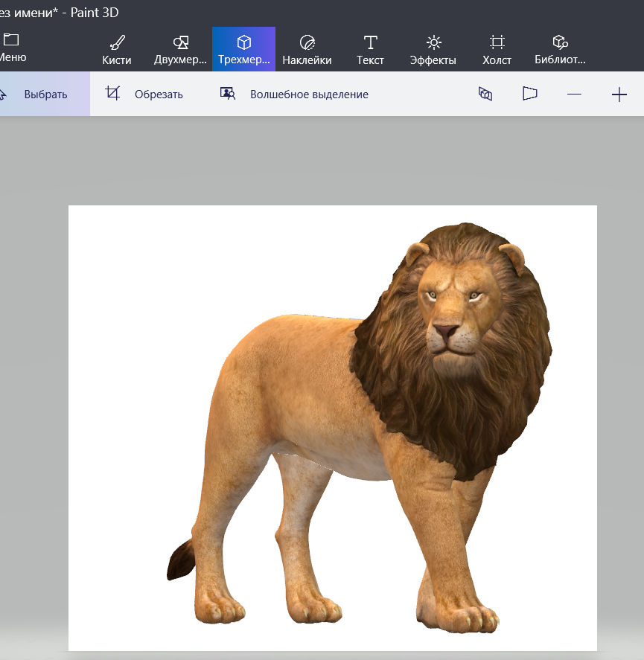The height and width of the screenshot is (660, 644).
Task: Open the Наклейки stickers panel
Action: tap(307, 49)
